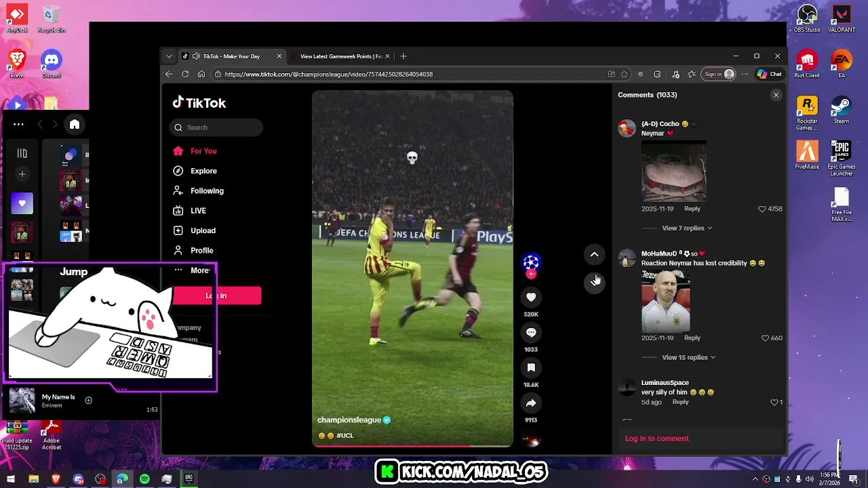This screenshot has width=868, height=488.
Task: Click Spotify Home button
Action: pyautogui.click(x=75, y=124)
